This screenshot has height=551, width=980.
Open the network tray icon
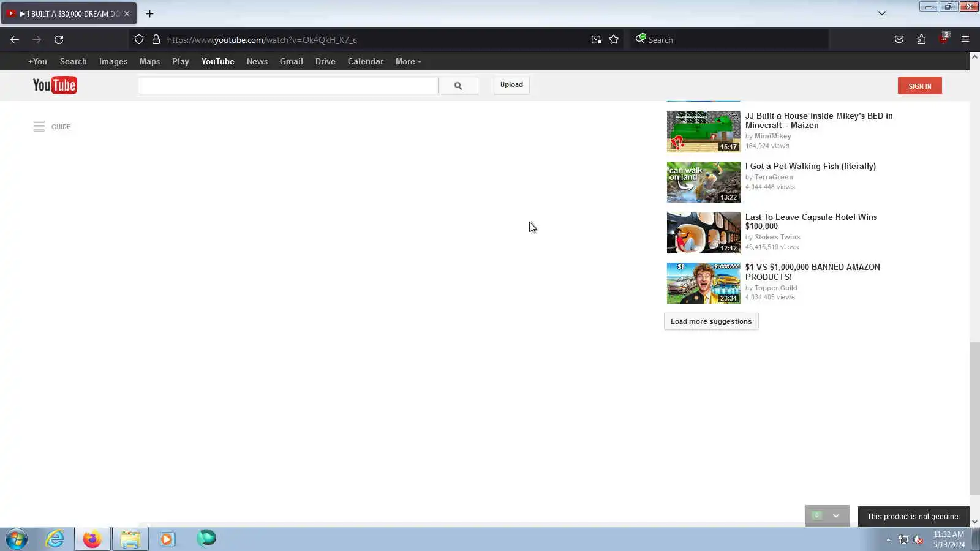(x=903, y=539)
